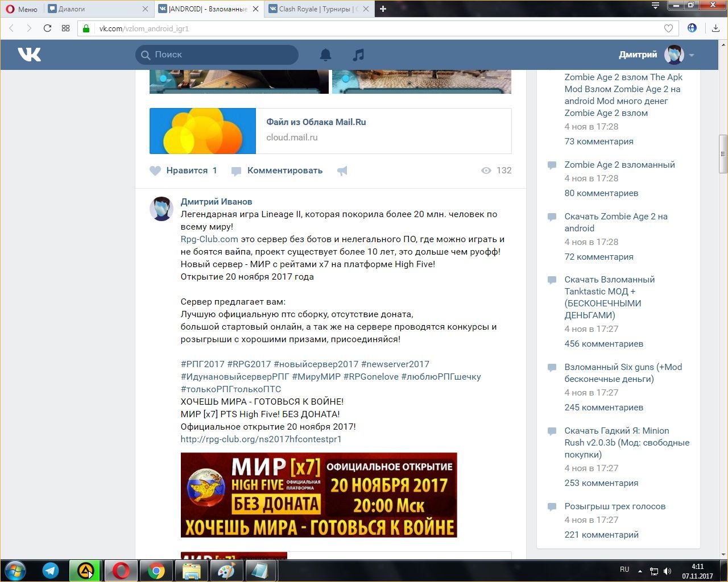Open the network status tray icon
Screen dimensions: 728x582
(x=654, y=571)
